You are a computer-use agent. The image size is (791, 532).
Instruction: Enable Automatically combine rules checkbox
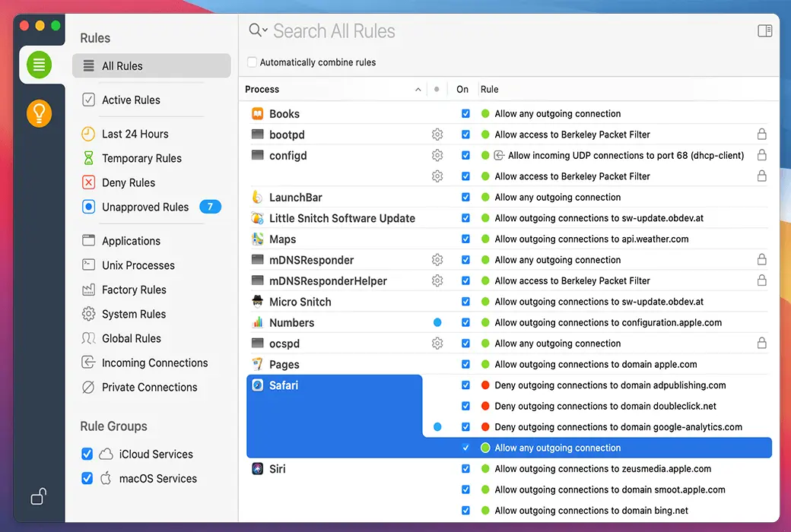pyautogui.click(x=252, y=62)
